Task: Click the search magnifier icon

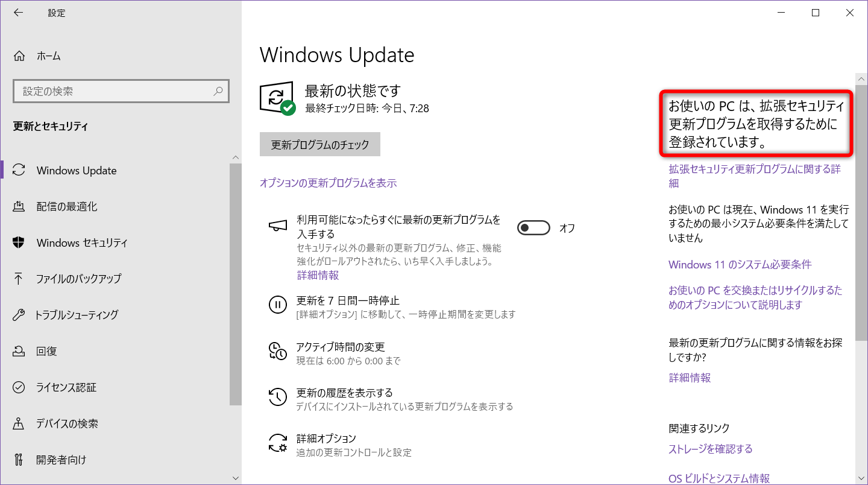Action: [218, 92]
